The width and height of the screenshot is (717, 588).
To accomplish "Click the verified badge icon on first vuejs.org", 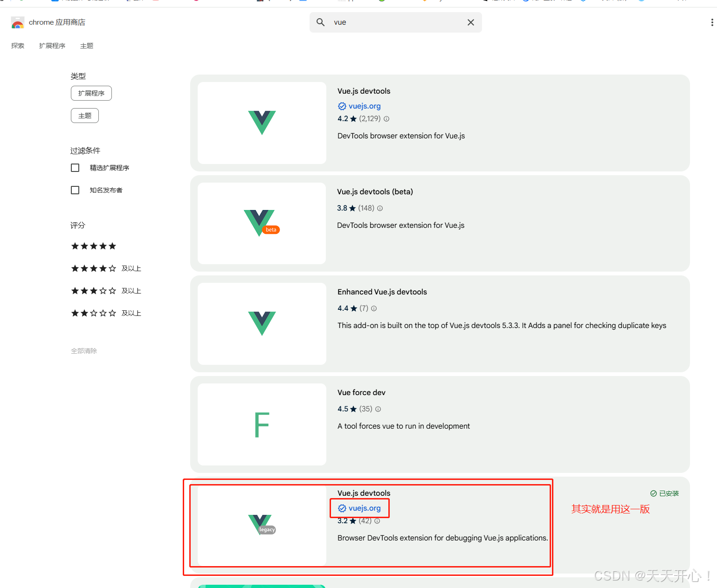I will pos(342,106).
